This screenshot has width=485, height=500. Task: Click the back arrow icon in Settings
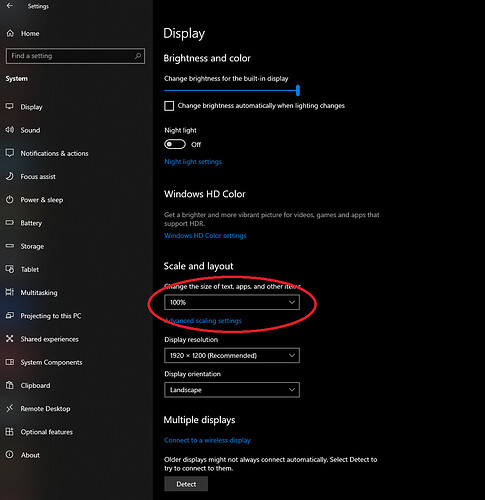click(10, 6)
